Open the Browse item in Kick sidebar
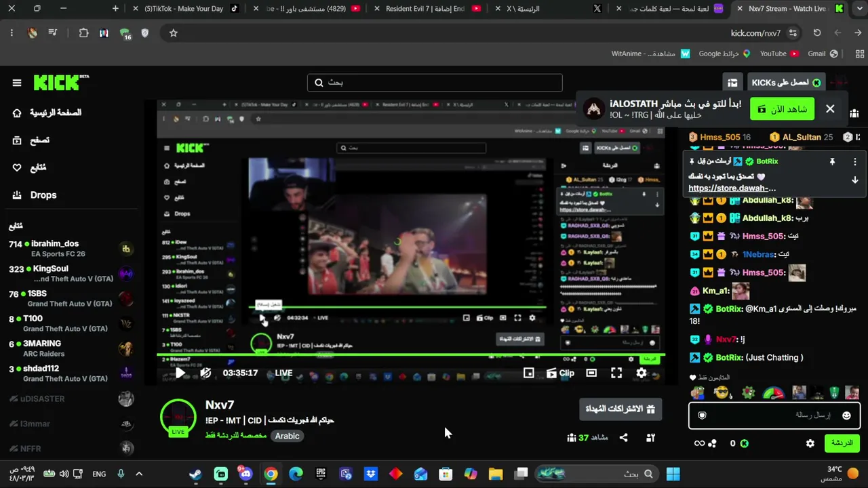This screenshot has width=868, height=488. 31,140
